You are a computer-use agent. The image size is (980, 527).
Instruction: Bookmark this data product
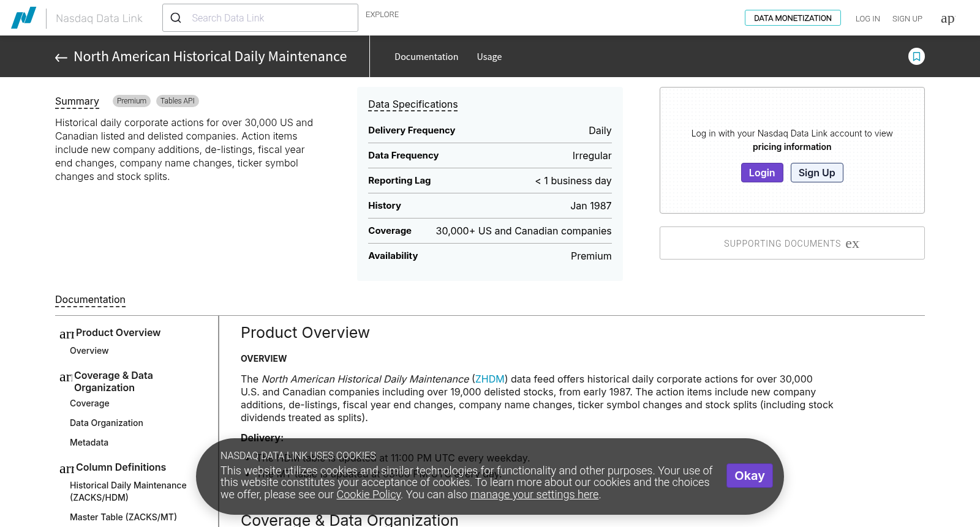pyautogui.click(x=916, y=56)
